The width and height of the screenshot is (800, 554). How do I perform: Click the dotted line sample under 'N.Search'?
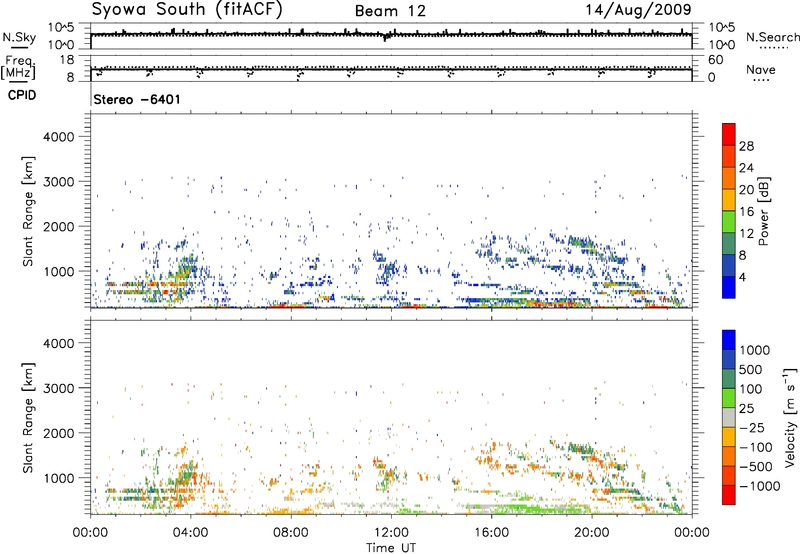click(773, 48)
